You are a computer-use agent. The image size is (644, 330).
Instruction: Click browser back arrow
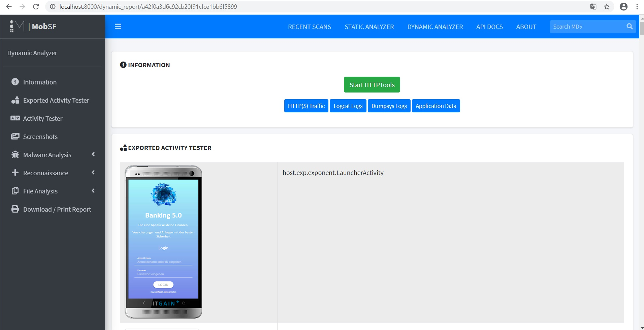9,6
